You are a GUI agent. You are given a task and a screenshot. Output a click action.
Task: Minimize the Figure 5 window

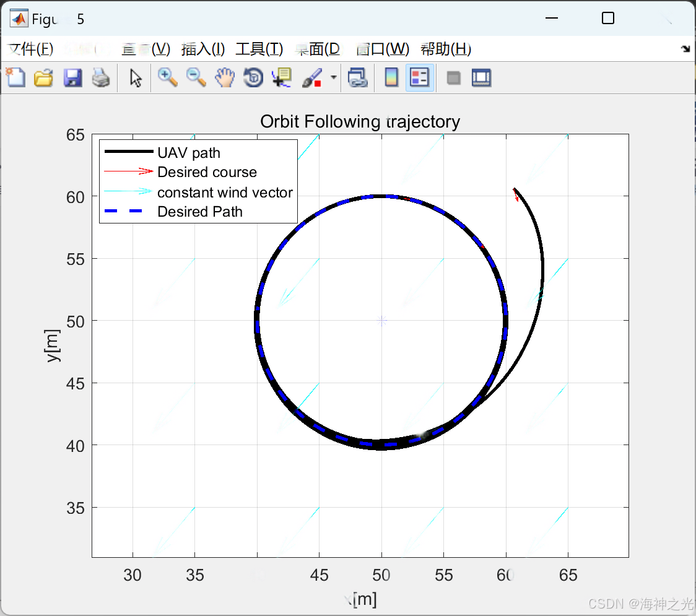point(552,18)
